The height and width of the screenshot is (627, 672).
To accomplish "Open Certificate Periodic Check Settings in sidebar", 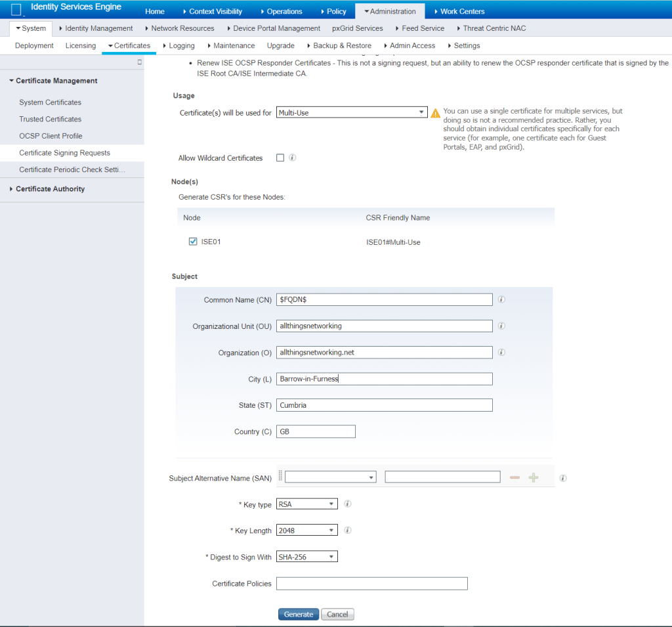I will [x=72, y=169].
